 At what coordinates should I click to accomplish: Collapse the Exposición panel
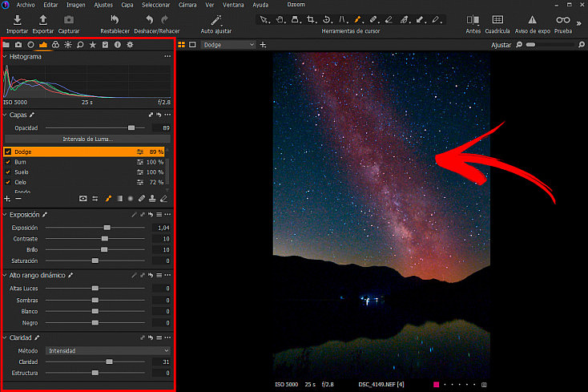[5, 215]
